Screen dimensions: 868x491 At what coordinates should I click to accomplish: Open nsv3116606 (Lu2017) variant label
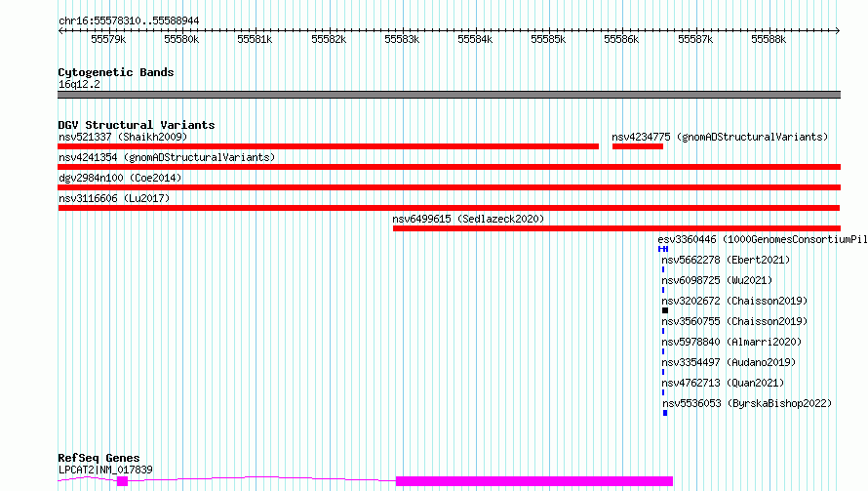click(114, 198)
